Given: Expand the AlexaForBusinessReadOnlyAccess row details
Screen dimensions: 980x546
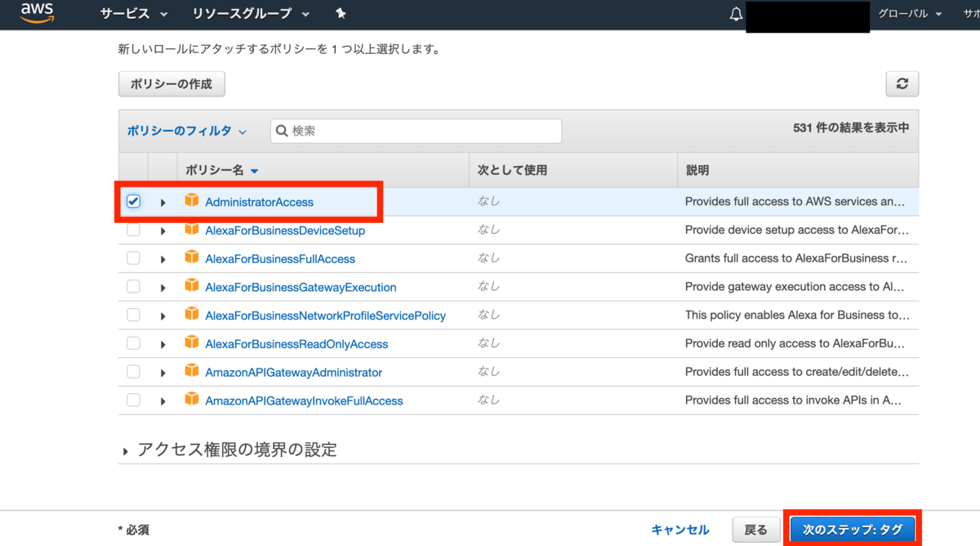Looking at the screenshot, I should [163, 344].
